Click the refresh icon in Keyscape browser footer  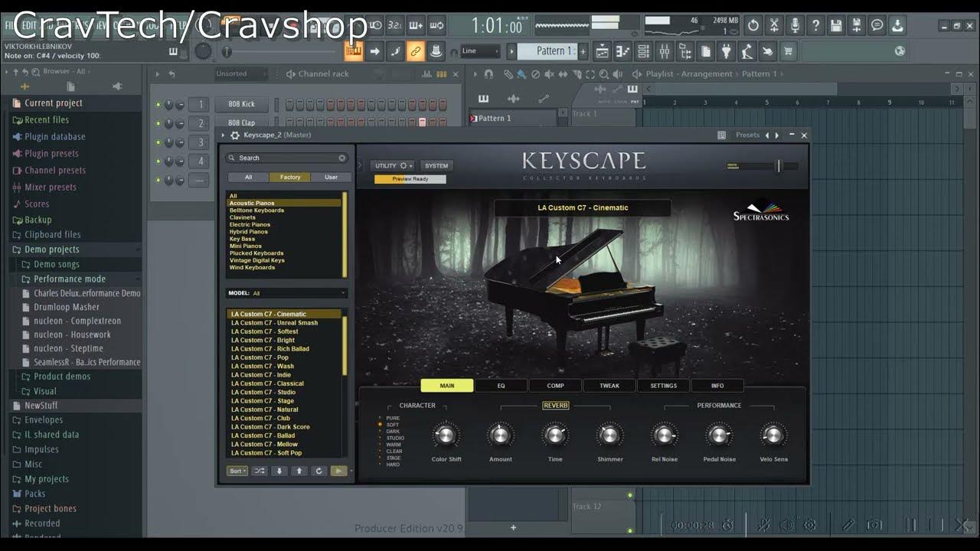(x=319, y=471)
